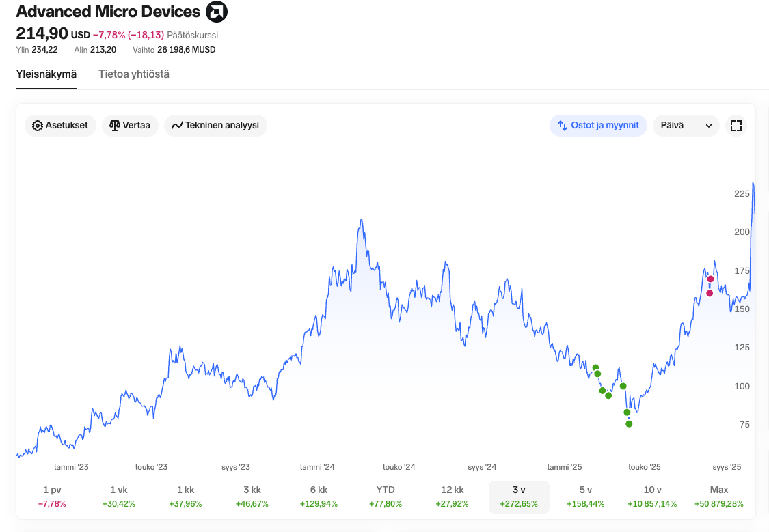Select the 6 kk time range
The image size is (769, 532).
point(319,496)
